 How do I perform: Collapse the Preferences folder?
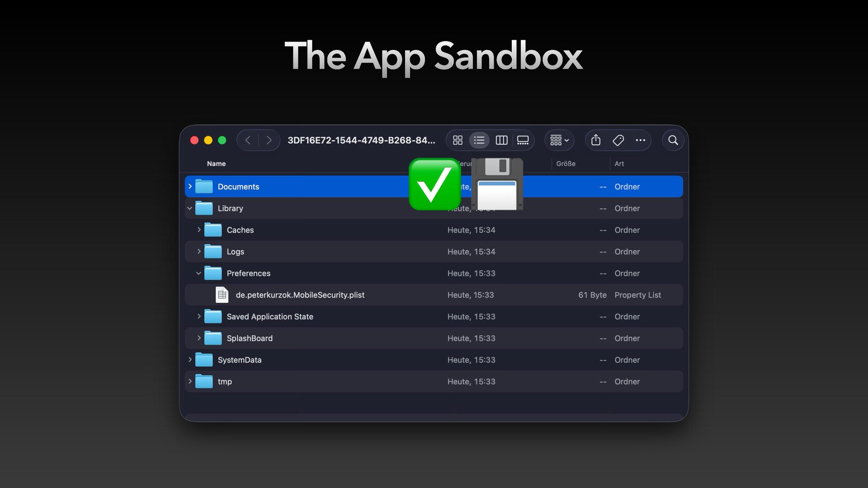coord(198,273)
